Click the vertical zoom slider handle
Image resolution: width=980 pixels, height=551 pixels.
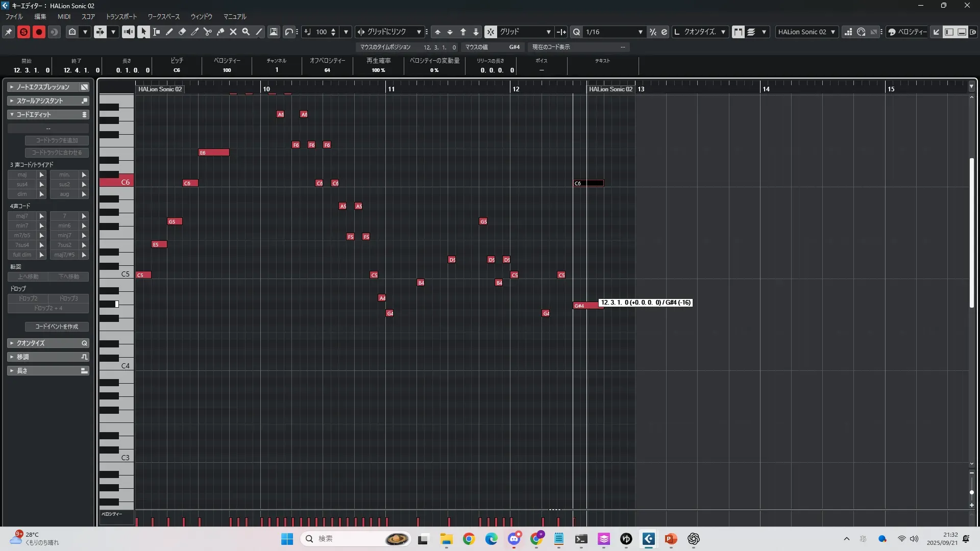(x=971, y=492)
